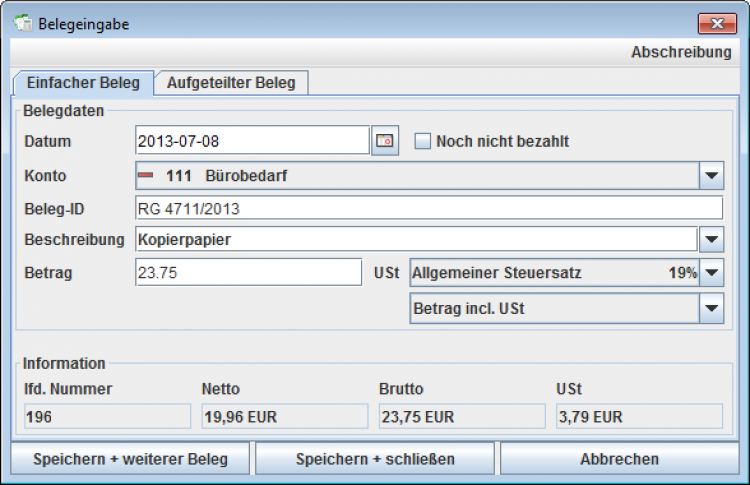
Task: Expand the Allgemeiner Steuersatz tax dropdown
Action: click(x=711, y=272)
